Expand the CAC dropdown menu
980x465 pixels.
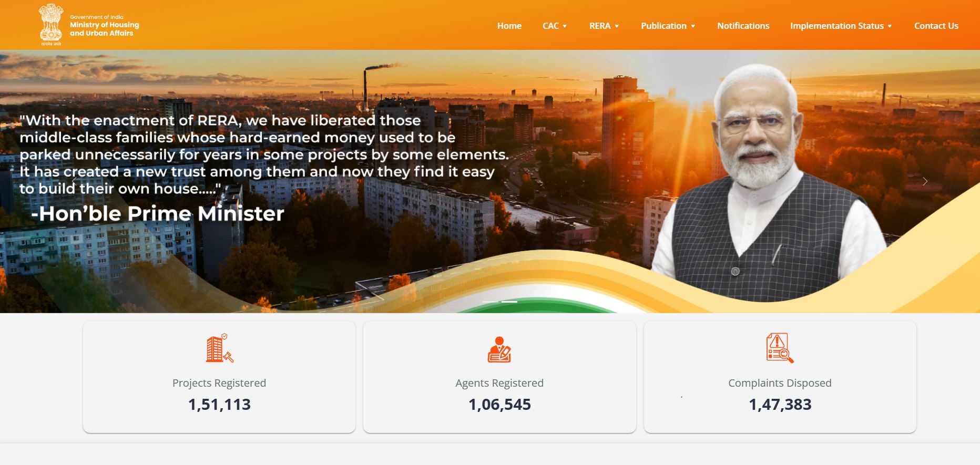555,26
